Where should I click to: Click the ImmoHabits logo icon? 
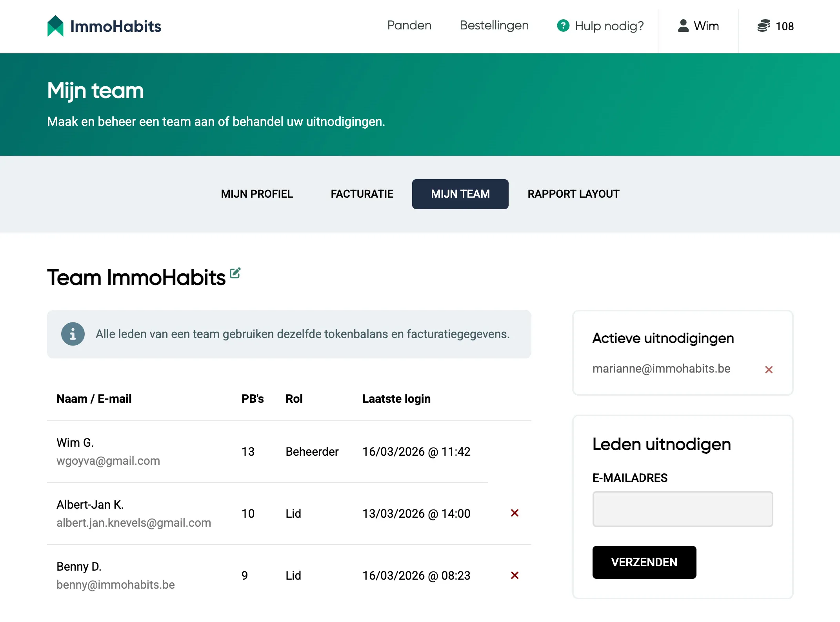[x=55, y=26]
